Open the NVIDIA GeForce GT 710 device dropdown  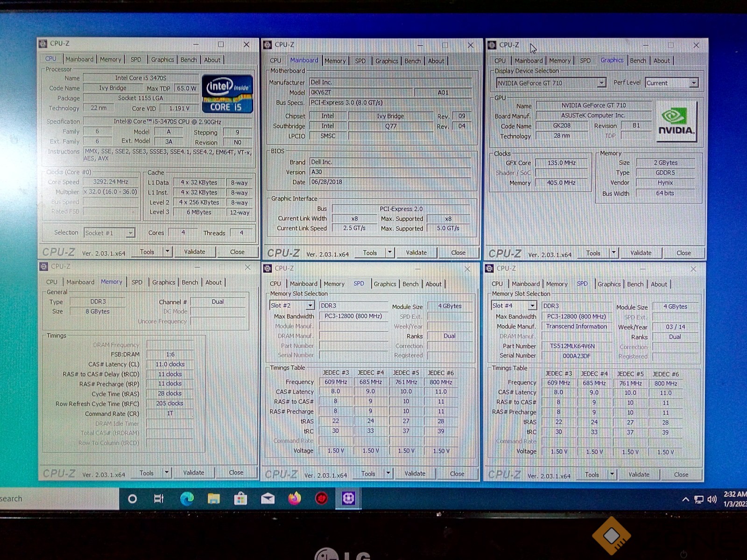pyautogui.click(x=601, y=83)
